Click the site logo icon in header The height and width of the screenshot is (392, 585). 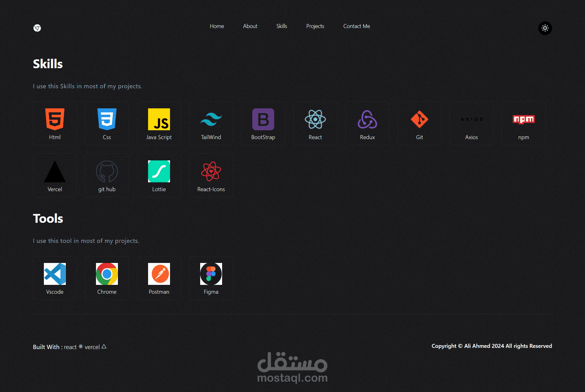click(x=37, y=28)
